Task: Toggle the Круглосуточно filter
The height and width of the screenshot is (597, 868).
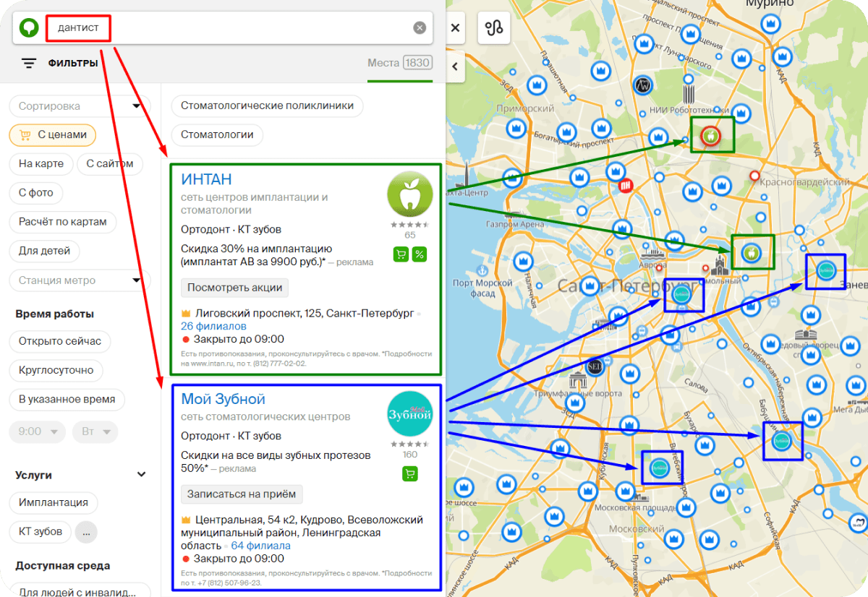Action: 56,370
